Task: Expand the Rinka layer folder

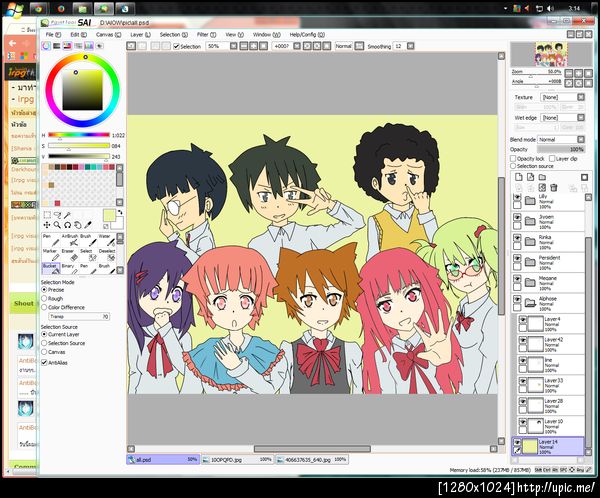Action: (530, 241)
